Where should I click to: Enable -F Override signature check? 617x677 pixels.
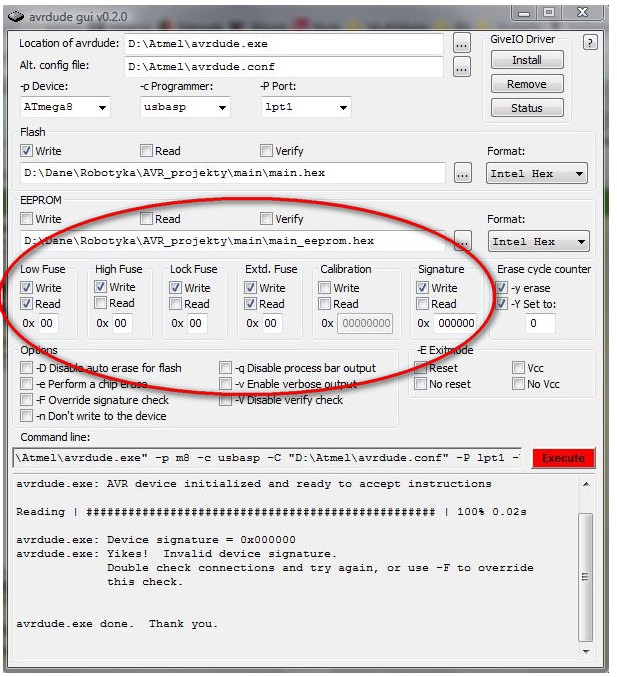coord(26,400)
